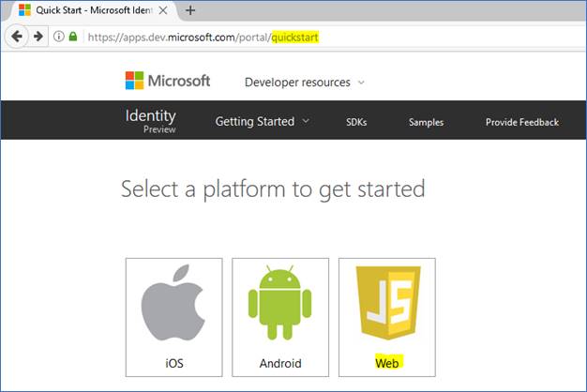Image resolution: width=587 pixels, height=392 pixels.
Task: Expand the Developer resources dropdown
Action: [x=304, y=83]
